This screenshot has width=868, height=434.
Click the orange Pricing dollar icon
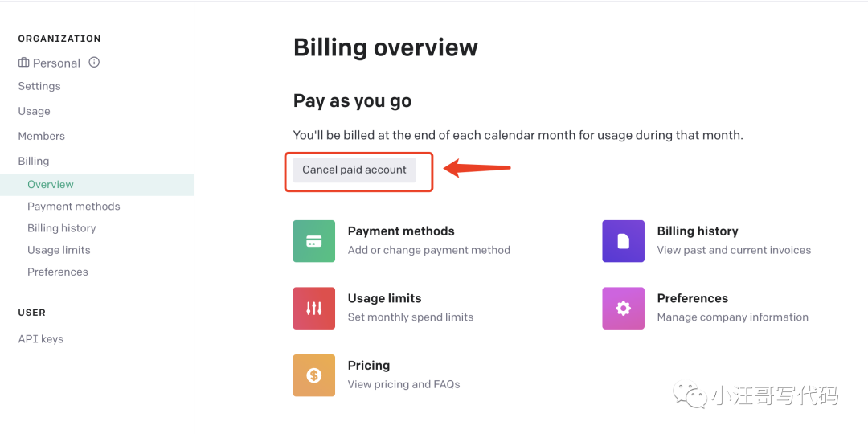[x=313, y=375]
